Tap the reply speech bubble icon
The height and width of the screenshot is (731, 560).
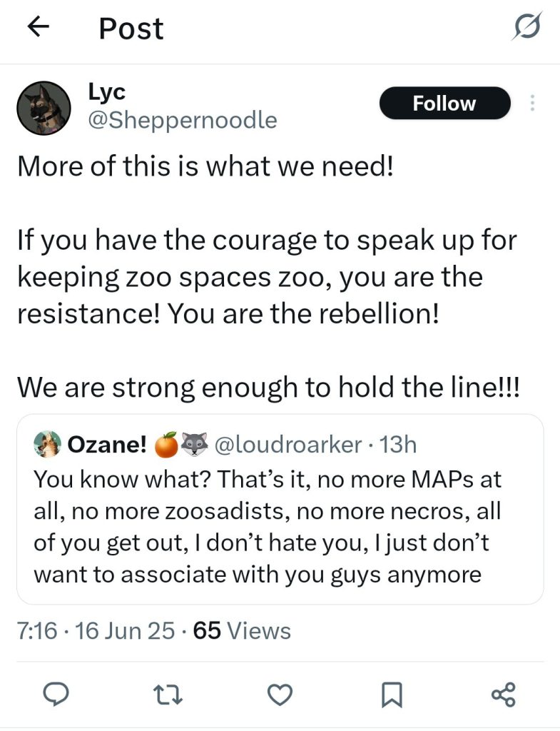(x=56, y=694)
